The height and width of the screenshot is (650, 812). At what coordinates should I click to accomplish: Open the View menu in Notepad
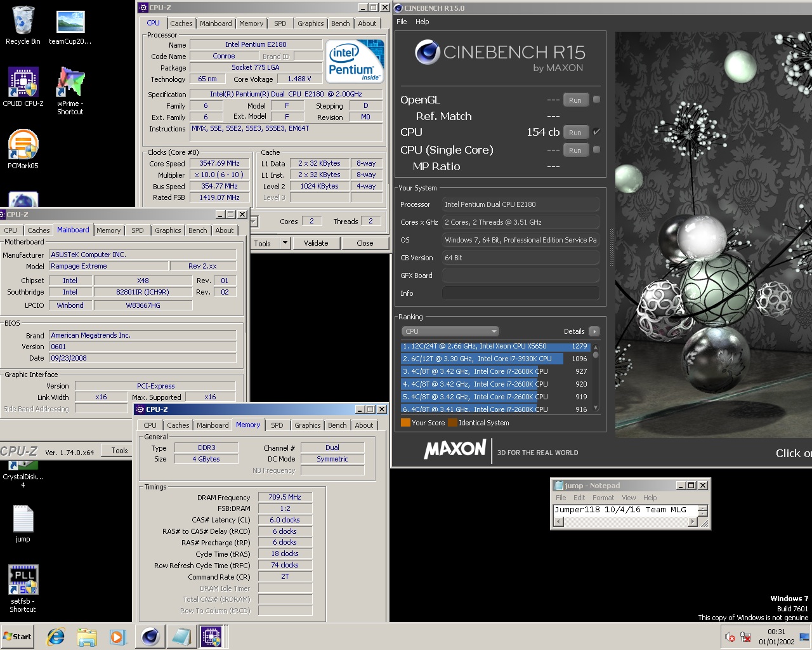coord(629,498)
